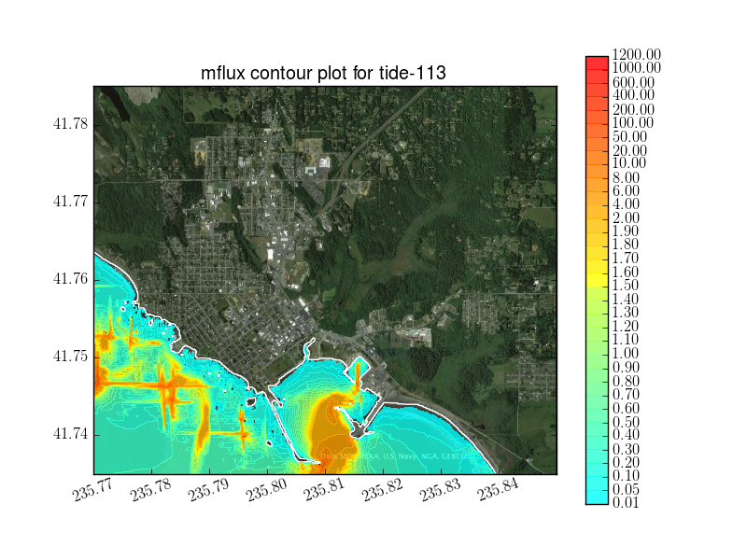The image size is (747, 560).
Task: Click the colorbar label 0.50
Action: click(x=626, y=423)
